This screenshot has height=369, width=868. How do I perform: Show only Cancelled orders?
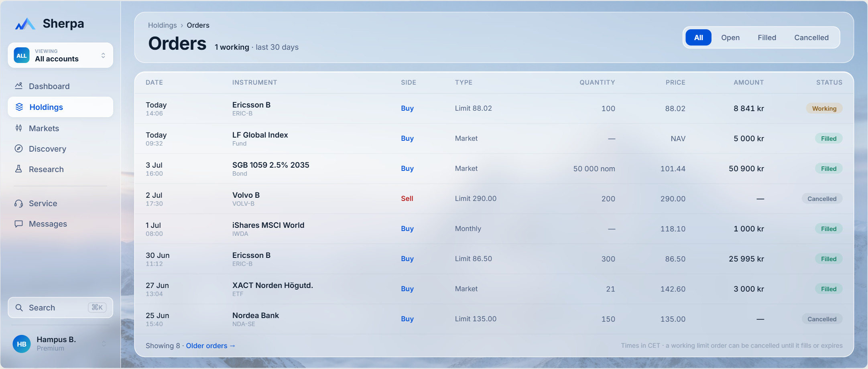click(811, 37)
